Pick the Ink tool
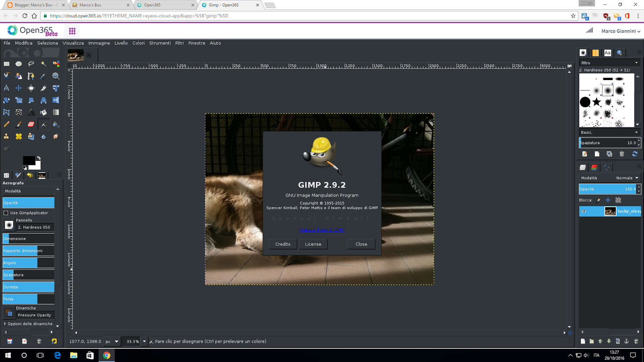 click(56, 124)
